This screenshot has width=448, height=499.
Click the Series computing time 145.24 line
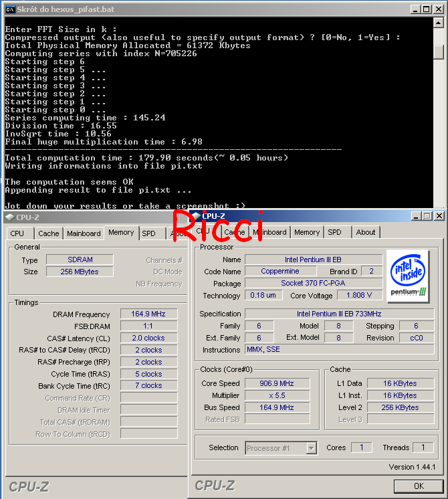tap(86, 118)
